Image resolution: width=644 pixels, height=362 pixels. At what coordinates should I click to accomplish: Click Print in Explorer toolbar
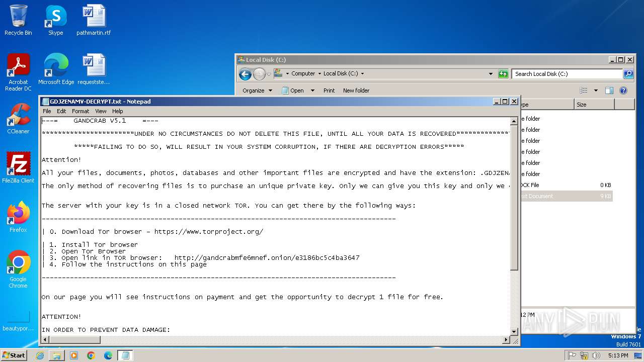[329, 90]
